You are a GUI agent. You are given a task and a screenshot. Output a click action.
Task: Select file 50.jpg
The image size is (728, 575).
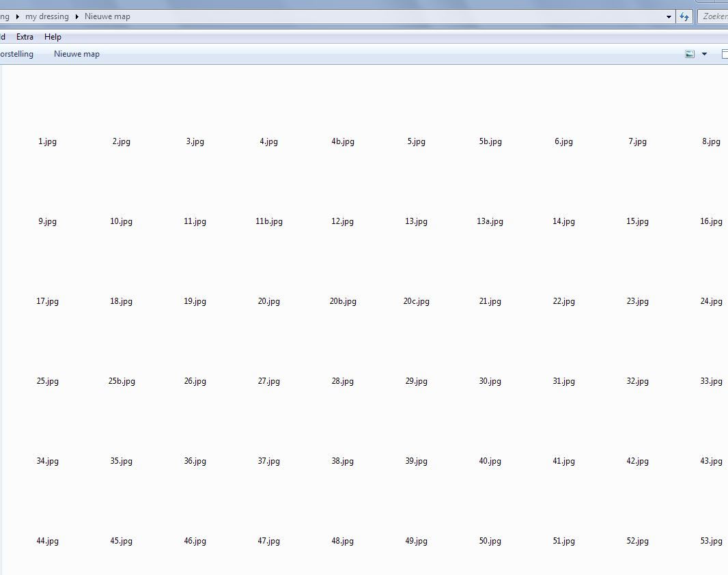coord(490,541)
